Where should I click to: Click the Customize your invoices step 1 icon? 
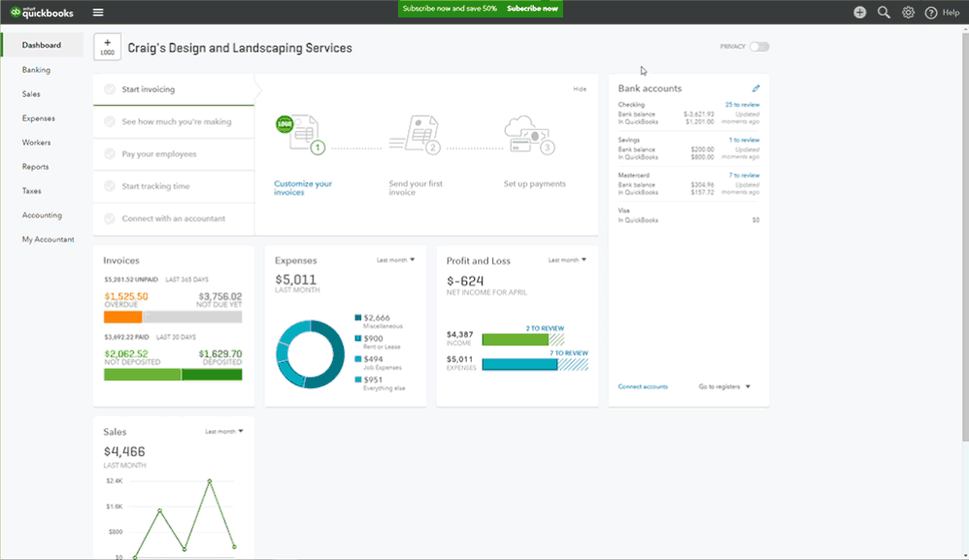click(301, 135)
